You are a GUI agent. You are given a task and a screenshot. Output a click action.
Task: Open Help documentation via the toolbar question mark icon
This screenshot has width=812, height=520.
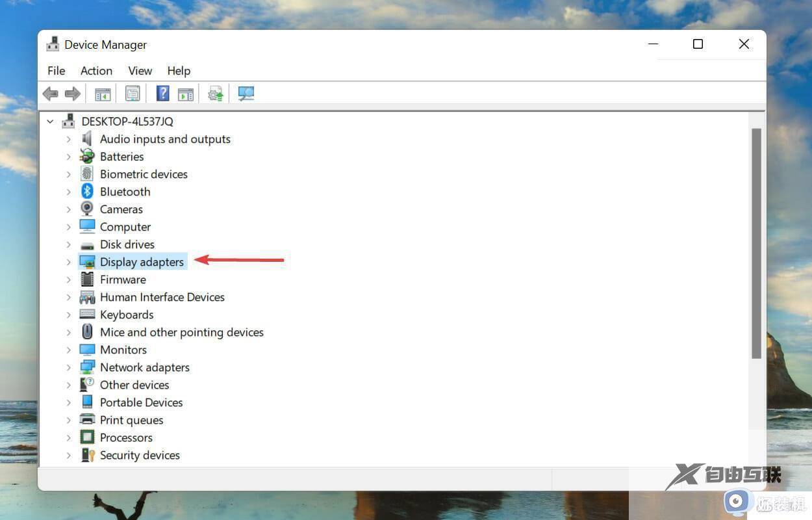coord(162,93)
